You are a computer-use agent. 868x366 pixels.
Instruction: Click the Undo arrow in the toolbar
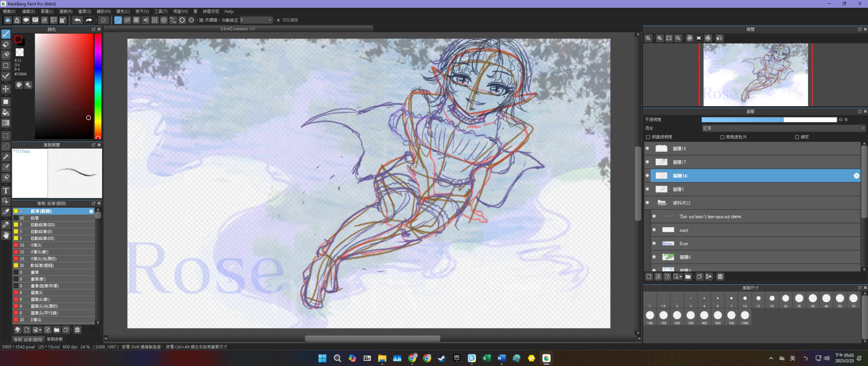[77, 20]
